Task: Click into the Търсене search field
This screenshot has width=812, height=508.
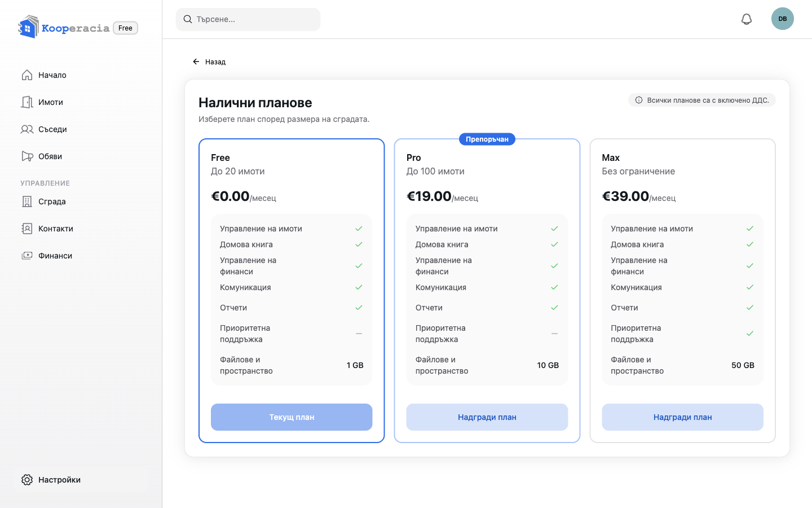Action: point(248,19)
